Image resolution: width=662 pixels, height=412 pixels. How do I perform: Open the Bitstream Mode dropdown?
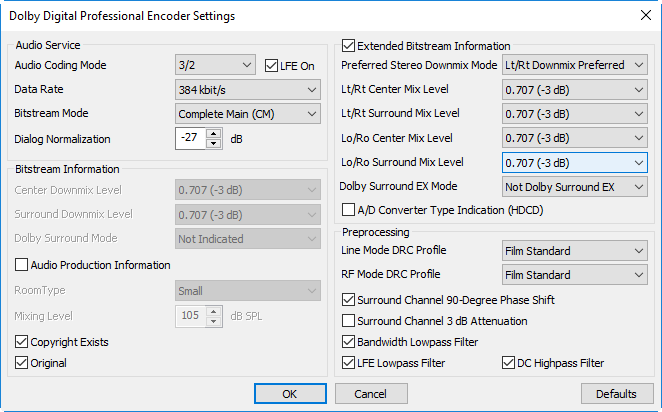(x=248, y=114)
